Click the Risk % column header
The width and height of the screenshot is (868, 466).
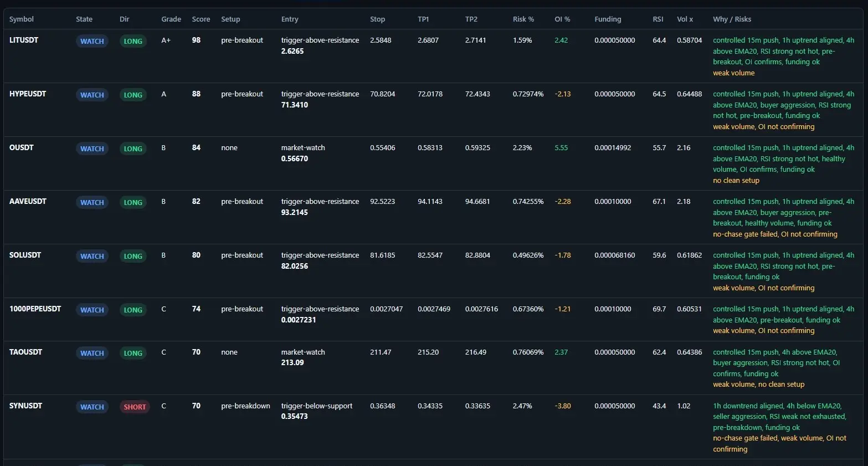[523, 19]
